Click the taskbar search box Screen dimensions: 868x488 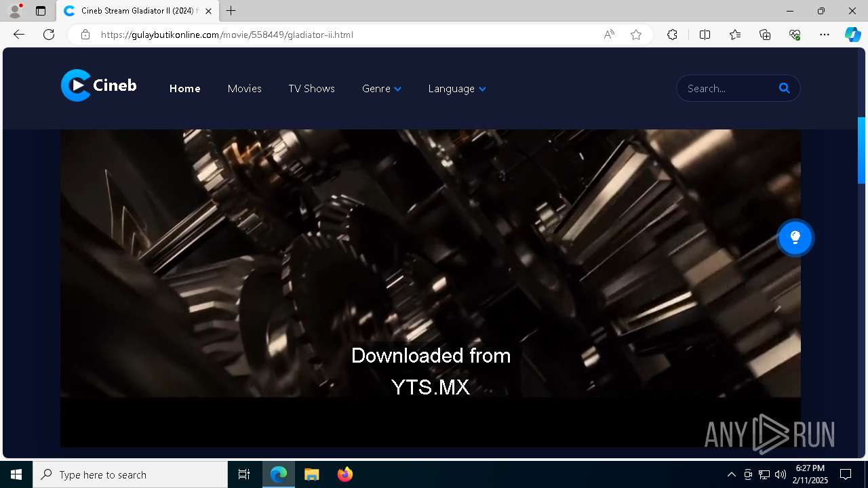click(x=130, y=474)
